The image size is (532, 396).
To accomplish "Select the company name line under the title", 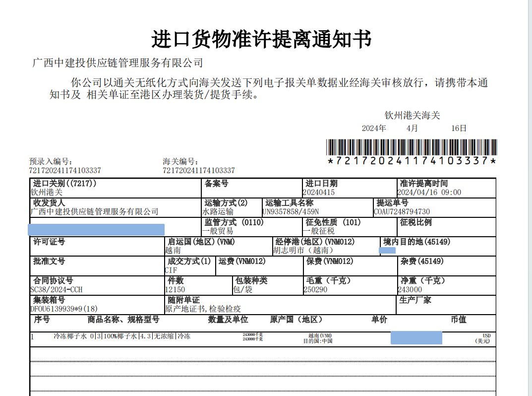I will (x=118, y=63).
